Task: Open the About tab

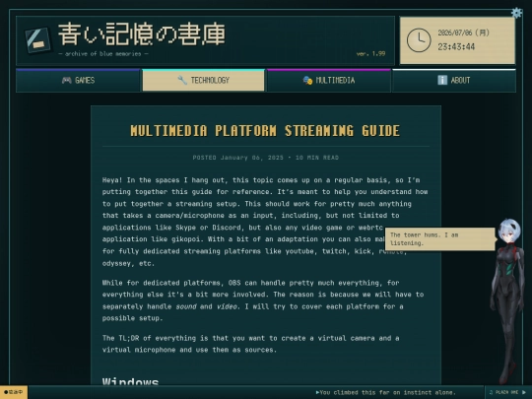Action: coord(454,81)
